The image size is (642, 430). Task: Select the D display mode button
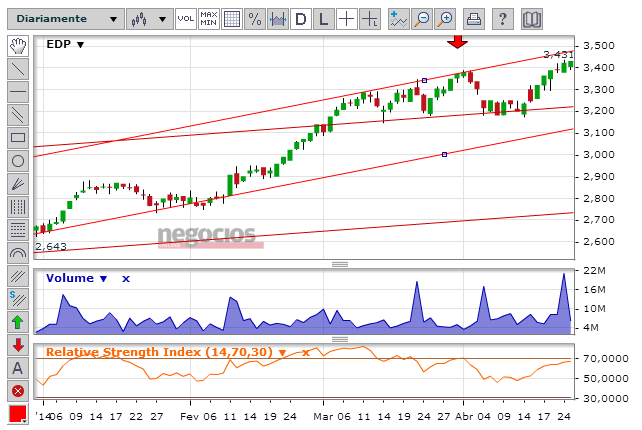pyautogui.click(x=301, y=19)
